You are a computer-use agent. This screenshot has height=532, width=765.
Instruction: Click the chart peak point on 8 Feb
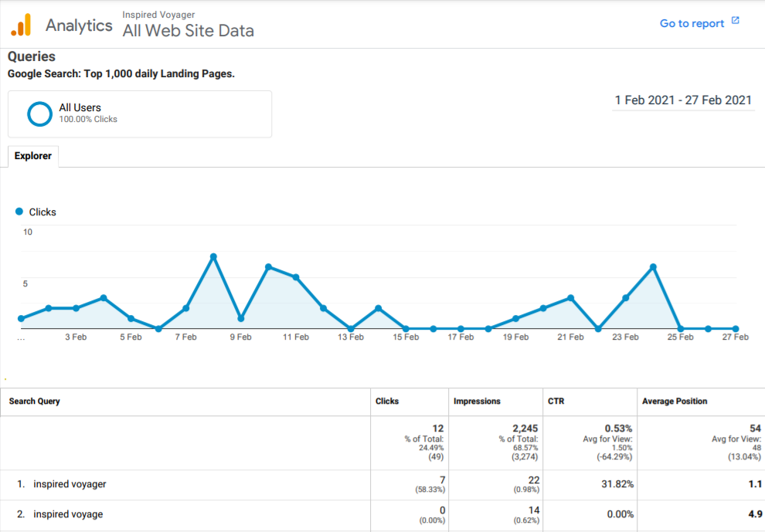click(x=213, y=256)
